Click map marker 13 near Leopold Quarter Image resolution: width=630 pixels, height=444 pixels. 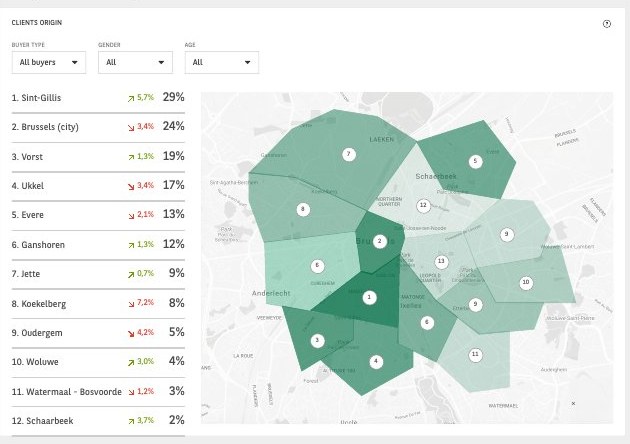coord(441,262)
